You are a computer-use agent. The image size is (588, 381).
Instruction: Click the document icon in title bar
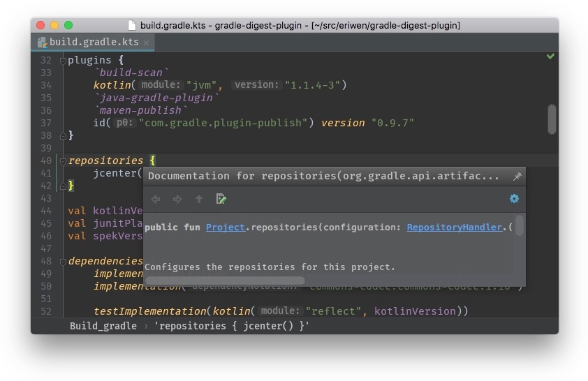(131, 25)
